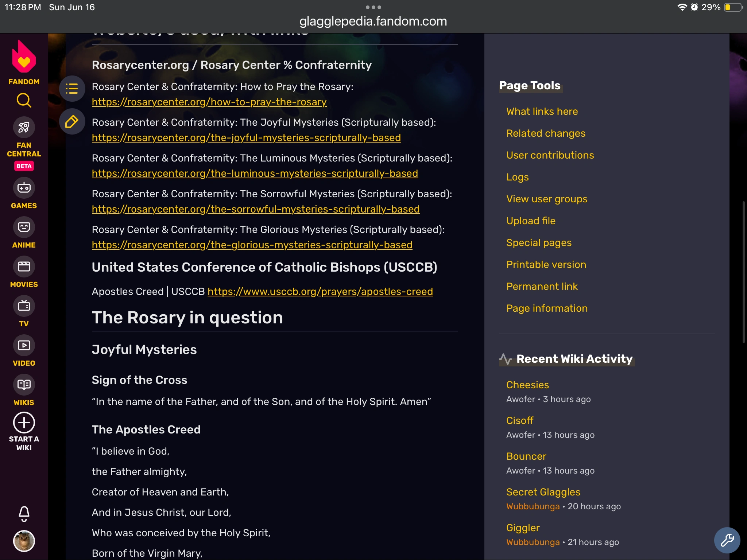Open the Video play icon
The width and height of the screenshot is (747, 560).
[24, 345]
